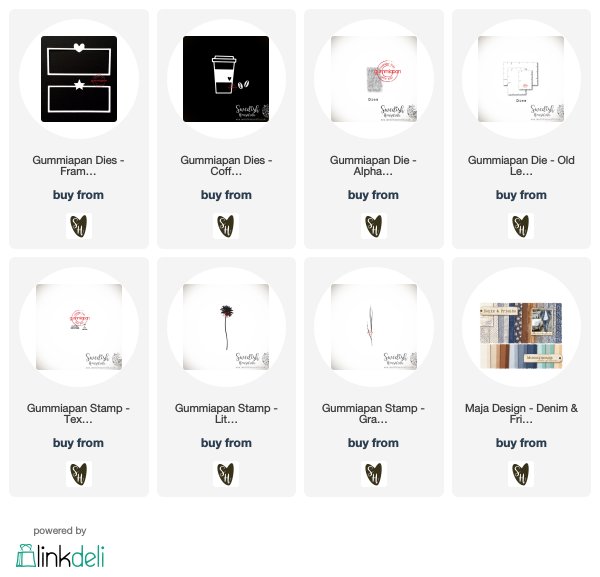Click shop heart icon under Gummiapan Die Old Le
The image size is (600, 577).
pos(521,226)
